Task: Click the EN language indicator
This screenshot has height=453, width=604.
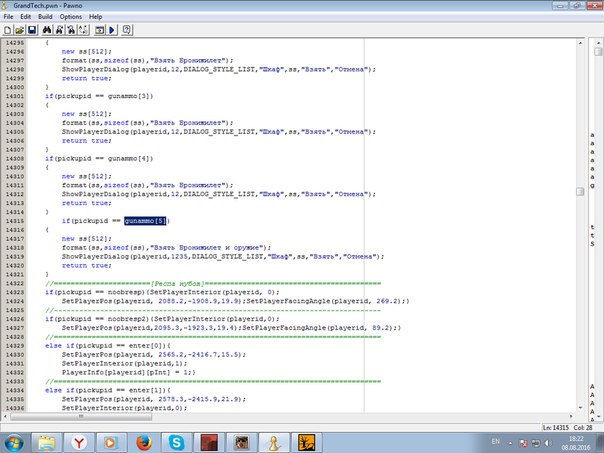Action: (x=496, y=441)
